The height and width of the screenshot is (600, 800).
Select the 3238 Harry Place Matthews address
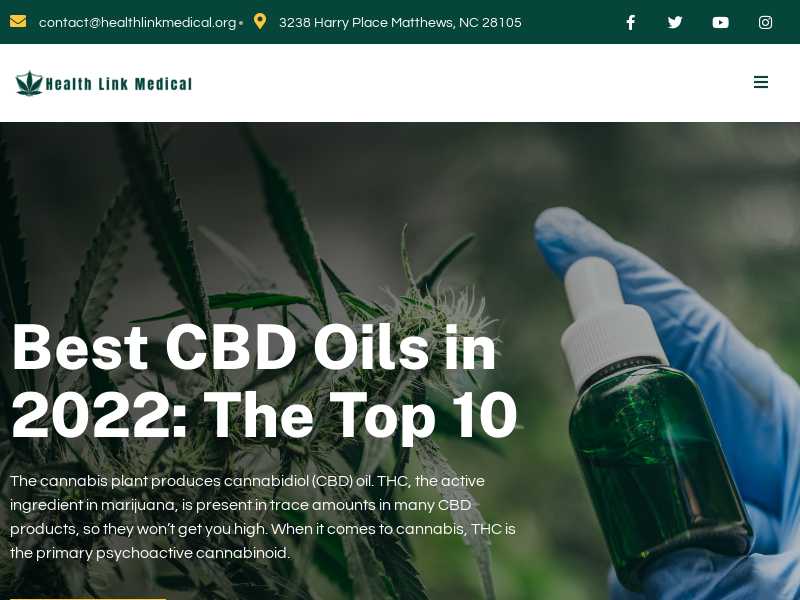coord(400,22)
